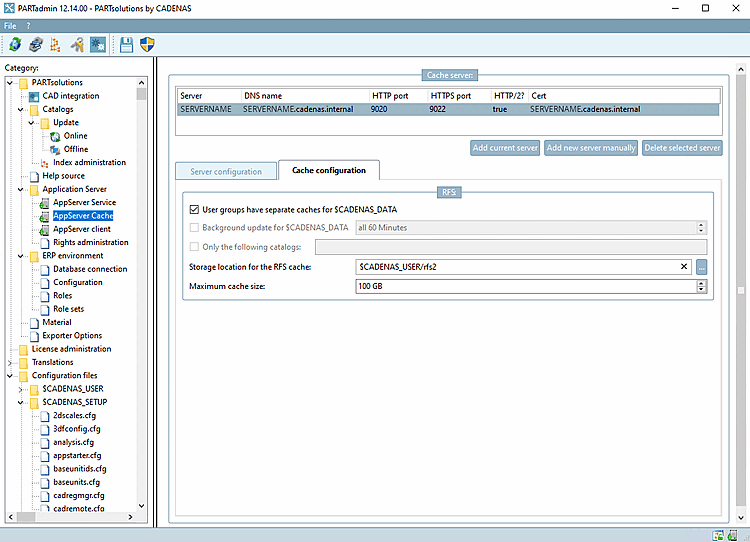Click the Offline update icon
The width and height of the screenshot is (750, 542).
click(x=55, y=150)
